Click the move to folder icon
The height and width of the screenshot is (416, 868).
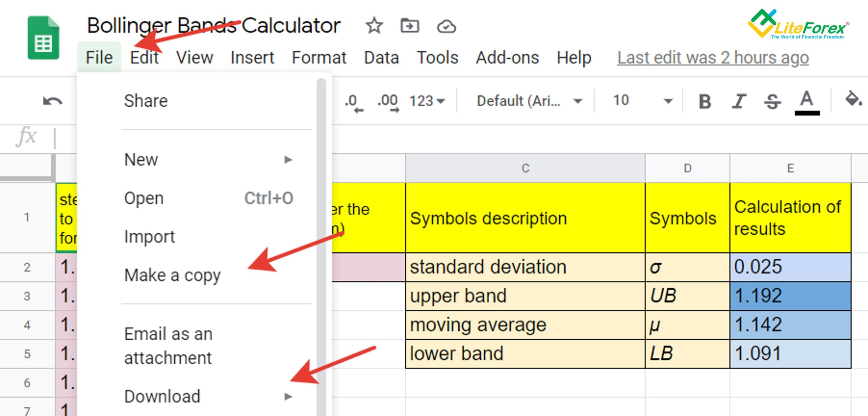pos(409,26)
